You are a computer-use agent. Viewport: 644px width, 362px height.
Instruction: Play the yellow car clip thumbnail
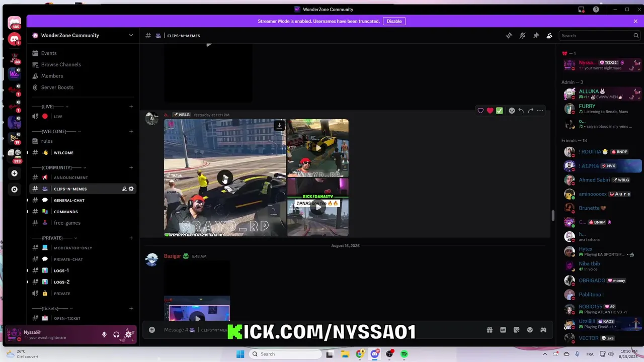point(318,148)
